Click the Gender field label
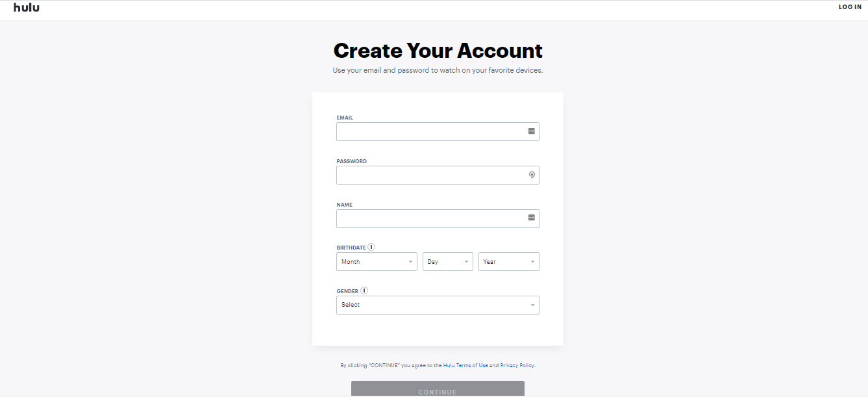 click(347, 291)
